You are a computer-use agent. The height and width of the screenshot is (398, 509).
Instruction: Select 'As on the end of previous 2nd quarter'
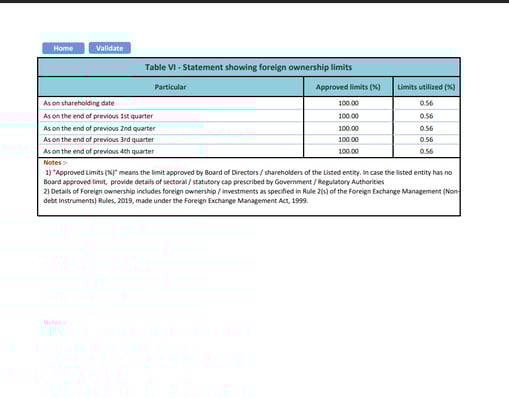[x=99, y=128]
